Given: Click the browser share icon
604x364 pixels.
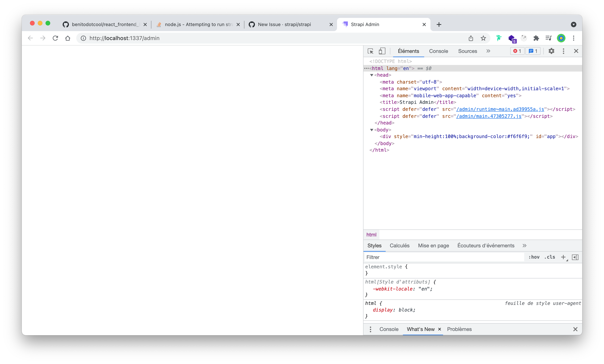Looking at the screenshot, I should (x=471, y=38).
